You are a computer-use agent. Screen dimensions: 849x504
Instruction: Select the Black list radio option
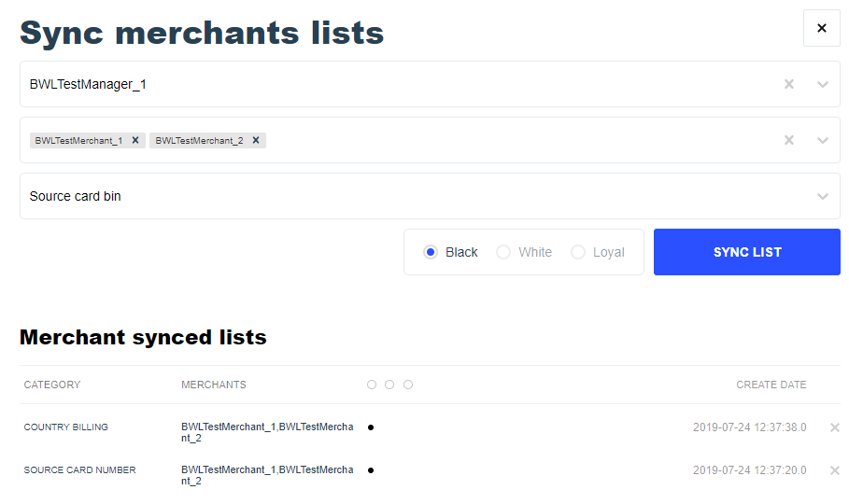(x=431, y=252)
